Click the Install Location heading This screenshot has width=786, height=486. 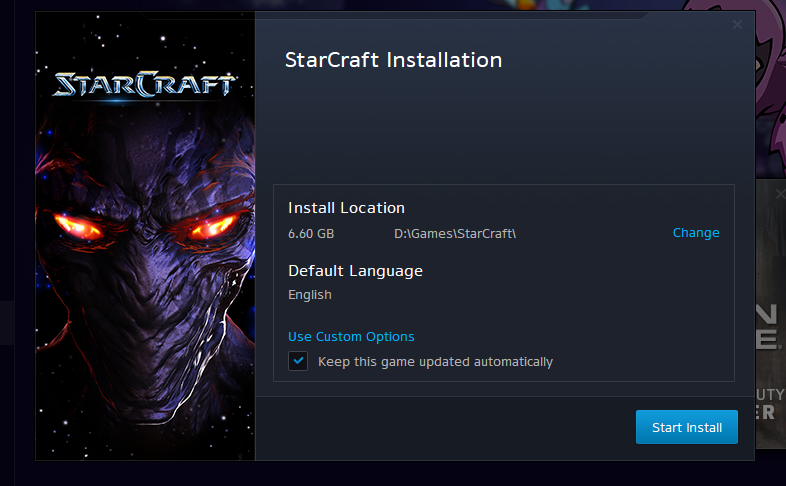point(346,208)
